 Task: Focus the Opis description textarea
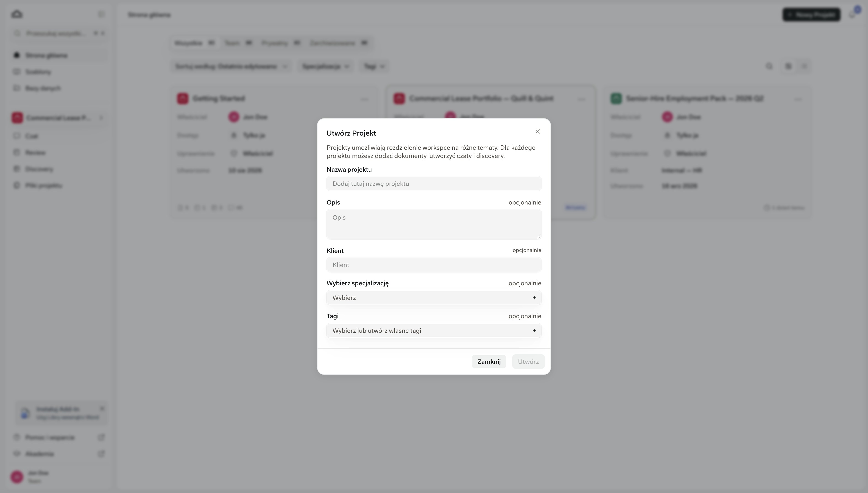pos(434,224)
